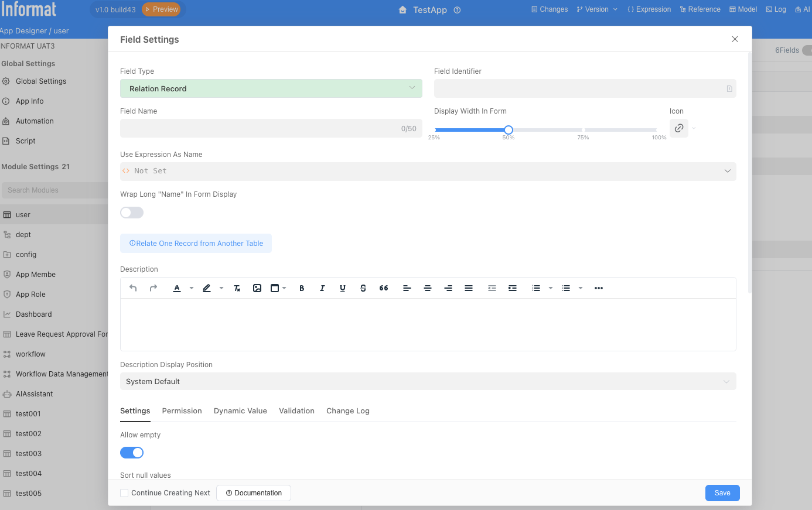Click the strikethrough icon
This screenshot has width=812, height=510.
tap(363, 288)
